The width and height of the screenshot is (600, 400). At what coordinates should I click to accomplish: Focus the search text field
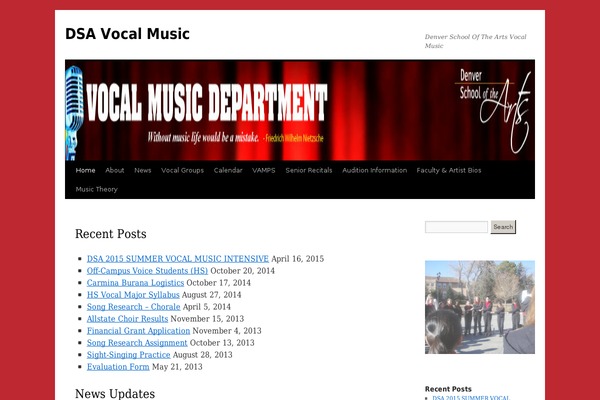456,227
